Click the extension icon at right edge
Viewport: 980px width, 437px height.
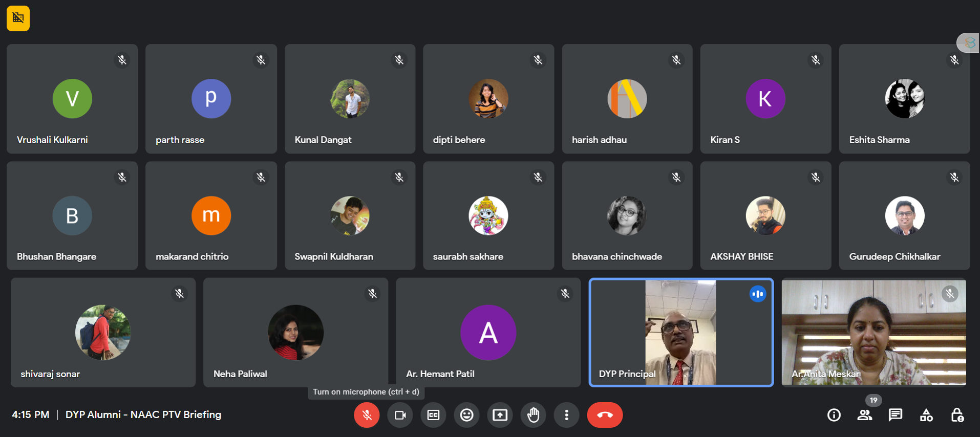click(x=969, y=43)
